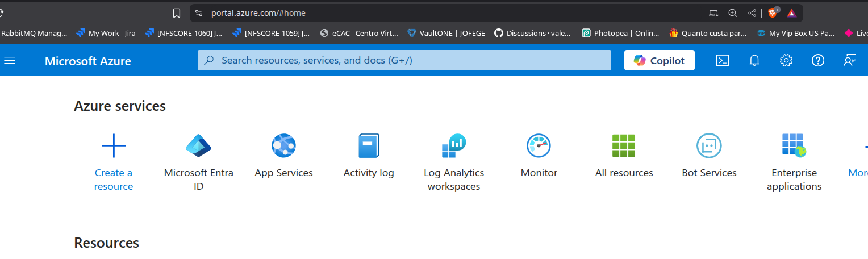Open the My Work - Jira bookmark
Viewport: 868px width, 259px height.
click(106, 33)
